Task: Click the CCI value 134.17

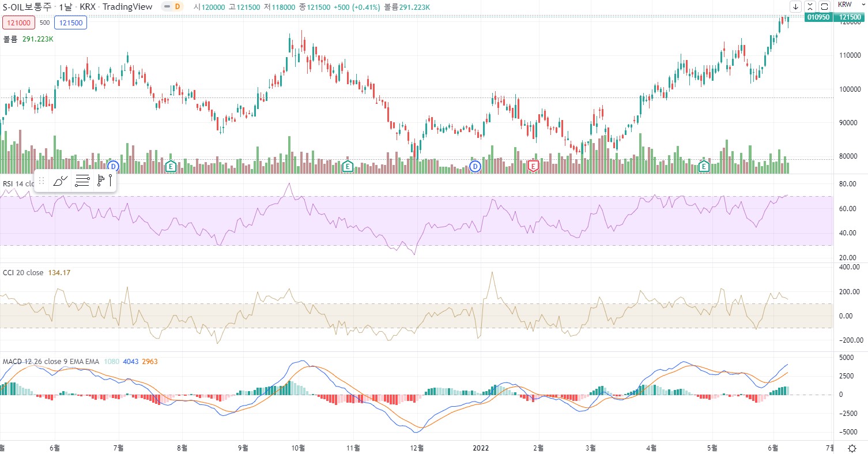Action: pyautogui.click(x=59, y=272)
